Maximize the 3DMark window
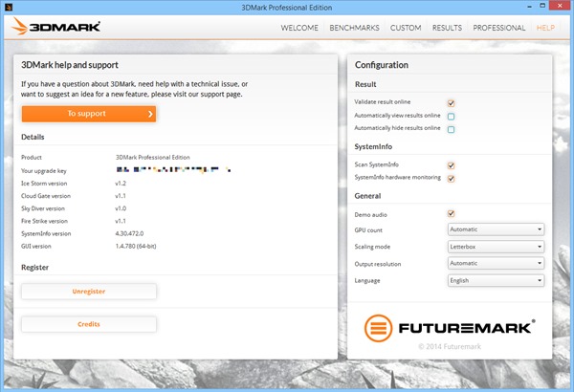This screenshot has height=392, width=574. click(x=542, y=6)
